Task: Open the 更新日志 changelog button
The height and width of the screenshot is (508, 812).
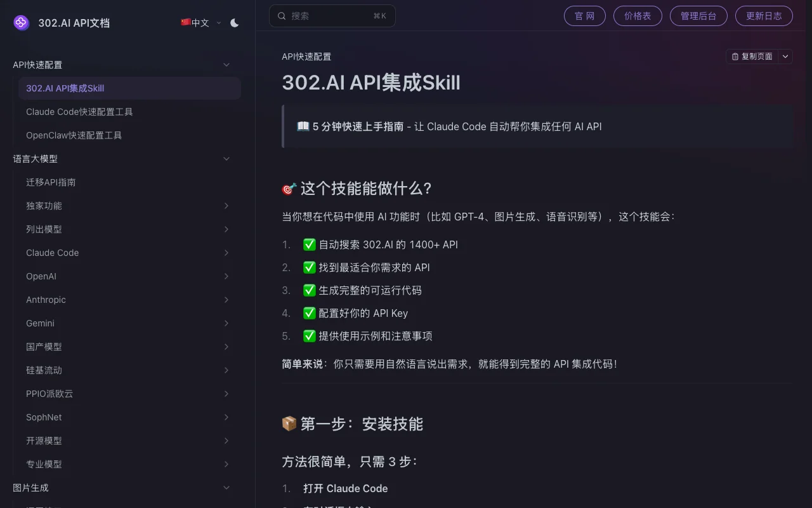Action: coord(764,16)
